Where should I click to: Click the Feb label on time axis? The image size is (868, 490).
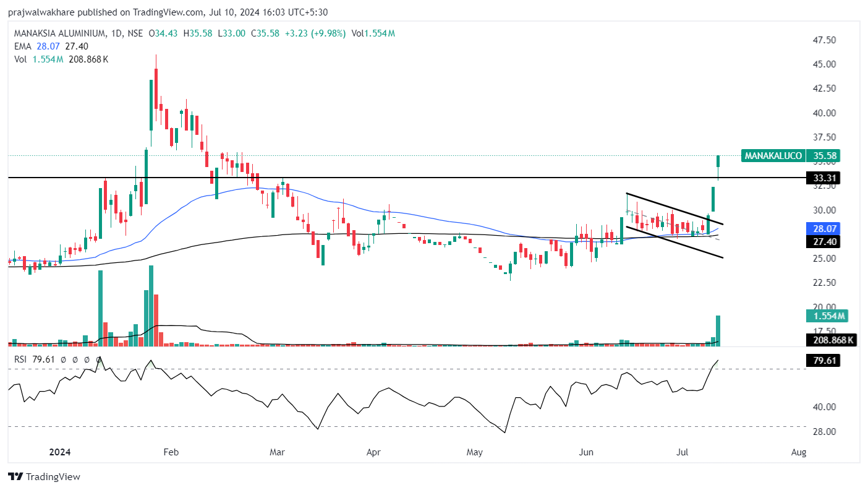(171, 452)
